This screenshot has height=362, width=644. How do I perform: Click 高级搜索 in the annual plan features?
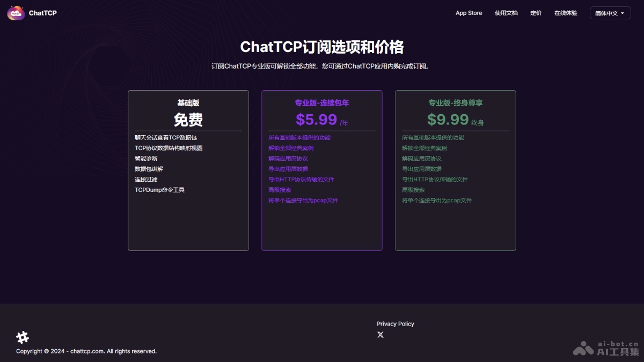coord(280,189)
